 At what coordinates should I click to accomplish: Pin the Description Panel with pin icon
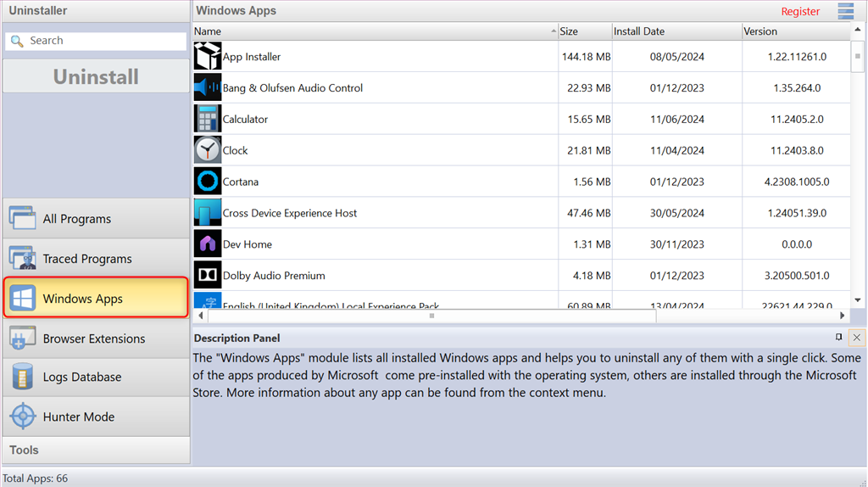838,337
